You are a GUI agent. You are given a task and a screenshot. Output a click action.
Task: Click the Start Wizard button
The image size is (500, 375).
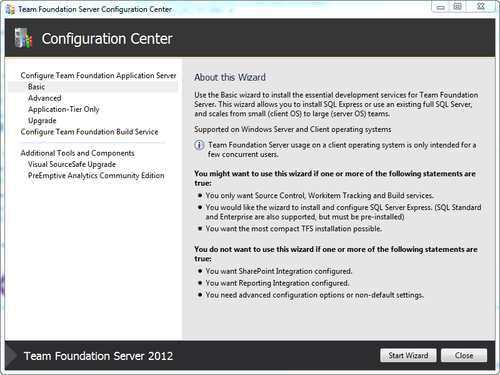click(x=408, y=356)
